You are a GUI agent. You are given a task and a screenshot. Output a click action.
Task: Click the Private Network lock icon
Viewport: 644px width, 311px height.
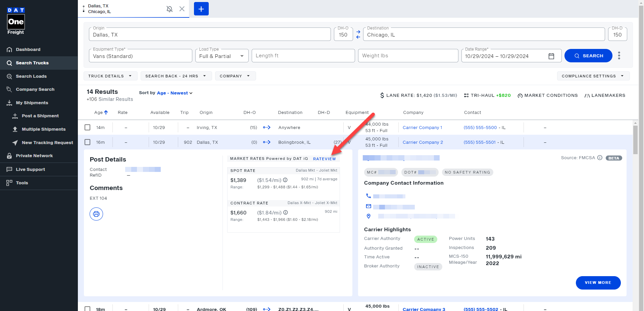point(9,156)
